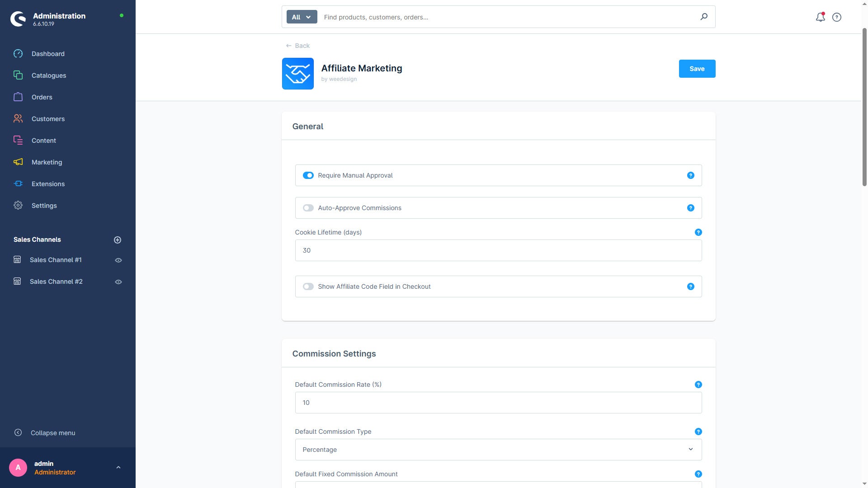Click the page vertical scrollbar
The width and height of the screenshot is (868, 488).
(864, 107)
